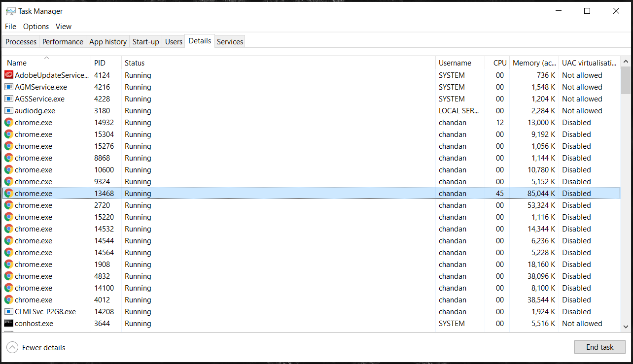Click the AGSService.exe process icon

[x=9, y=99]
